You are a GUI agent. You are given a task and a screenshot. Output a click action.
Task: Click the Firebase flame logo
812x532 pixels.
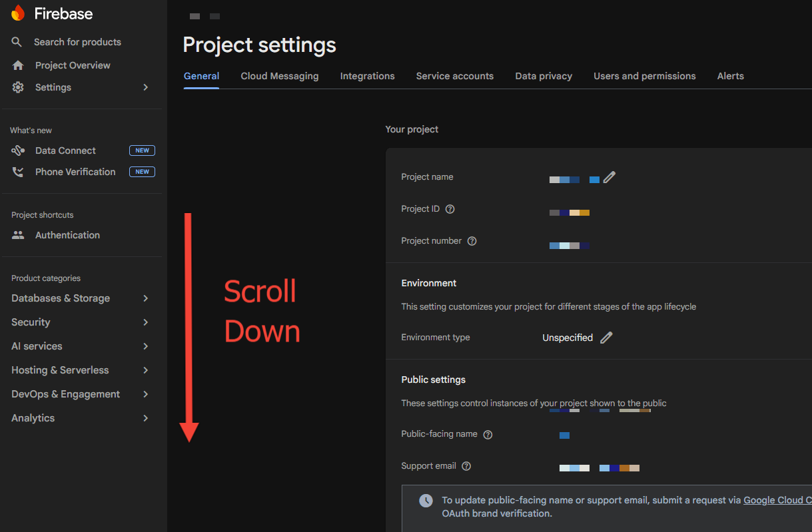click(18, 13)
